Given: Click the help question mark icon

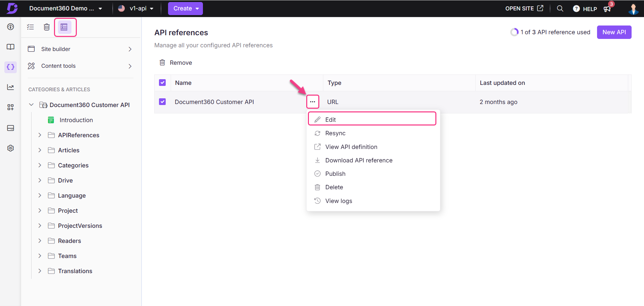Looking at the screenshot, I should [576, 9].
